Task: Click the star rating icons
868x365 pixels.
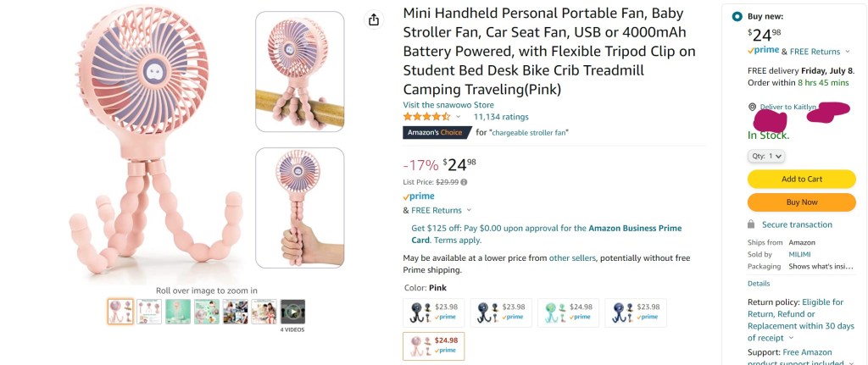Action: coord(426,117)
